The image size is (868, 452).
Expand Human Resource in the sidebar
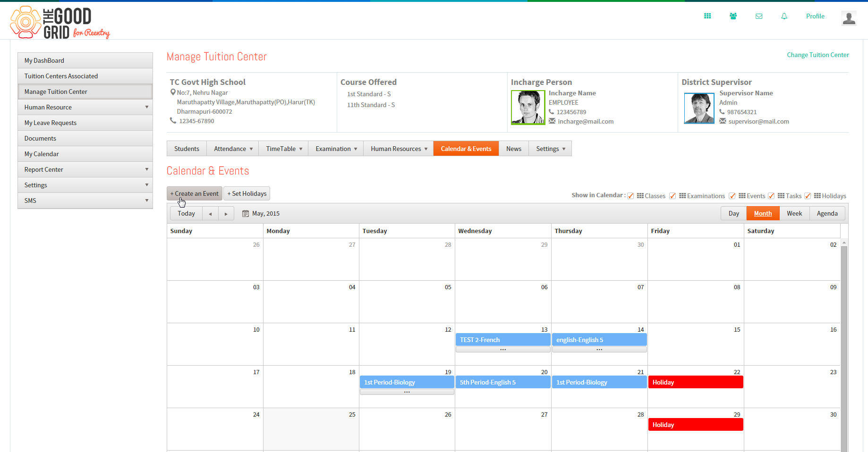click(x=85, y=107)
